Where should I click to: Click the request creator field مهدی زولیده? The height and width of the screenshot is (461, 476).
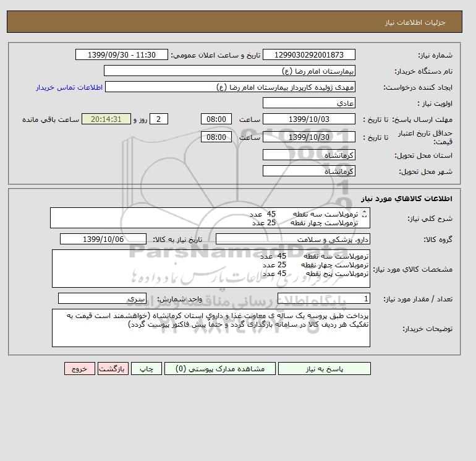pyautogui.click(x=230, y=87)
